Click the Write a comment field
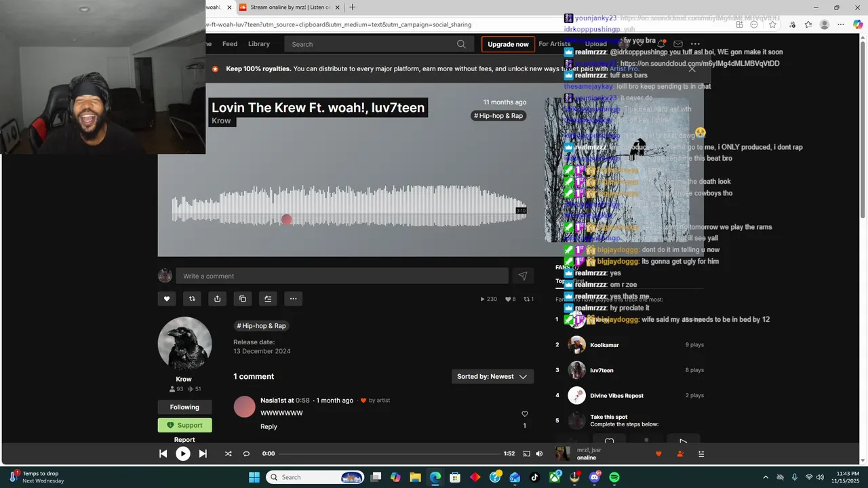This screenshot has width=868, height=488. click(x=342, y=276)
